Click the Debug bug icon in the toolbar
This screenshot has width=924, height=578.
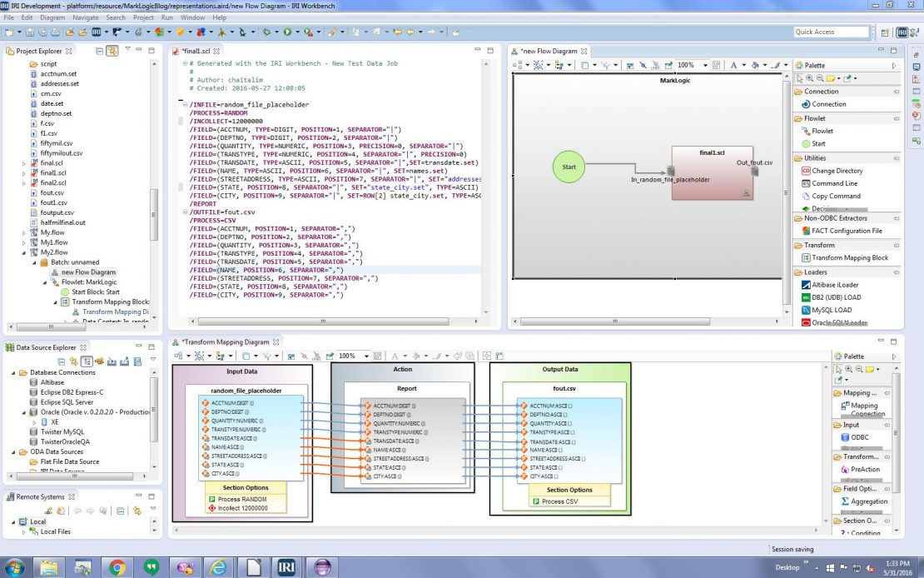coord(267,32)
